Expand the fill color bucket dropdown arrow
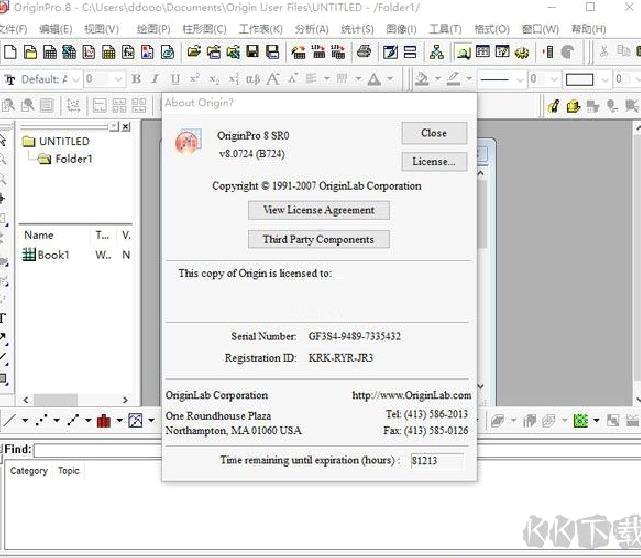The height and width of the screenshot is (558, 641). click(438, 78)
